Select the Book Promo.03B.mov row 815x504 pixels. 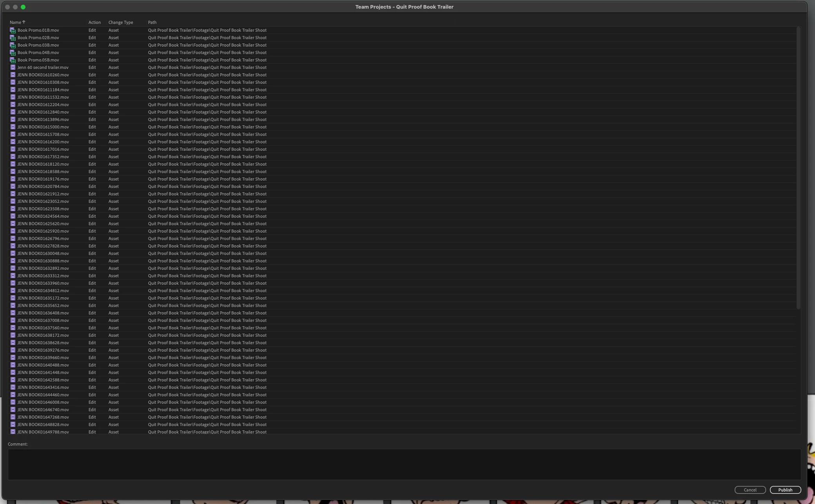[38, 45]
